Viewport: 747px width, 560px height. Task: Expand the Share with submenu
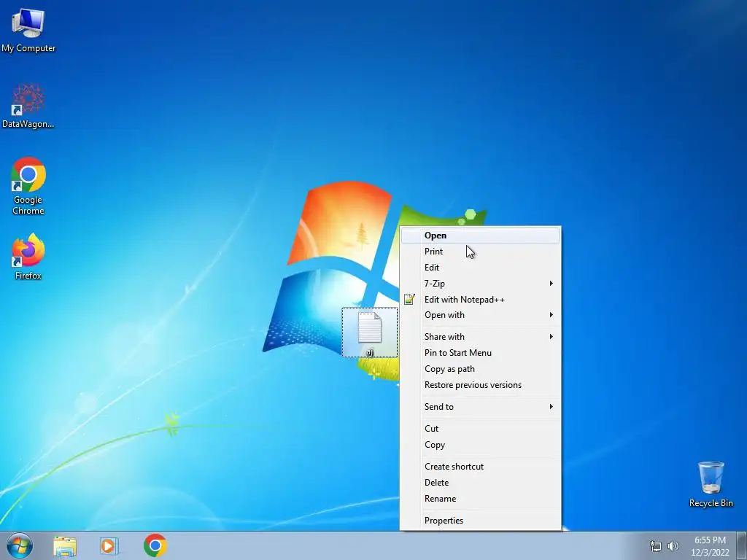480,337
